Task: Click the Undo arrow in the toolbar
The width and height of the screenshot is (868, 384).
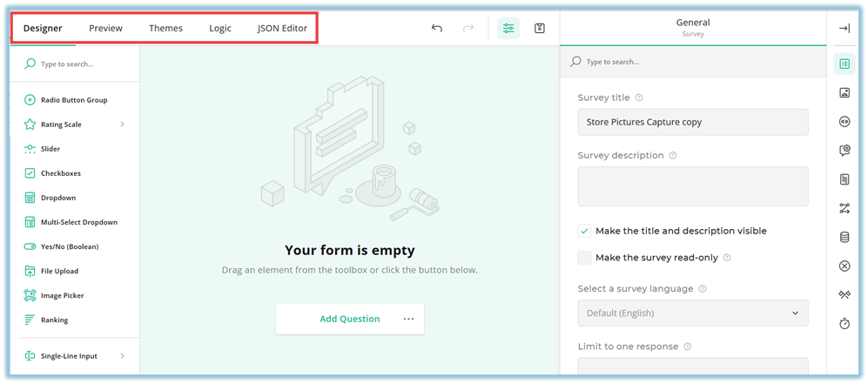Action: coord(437,28)
